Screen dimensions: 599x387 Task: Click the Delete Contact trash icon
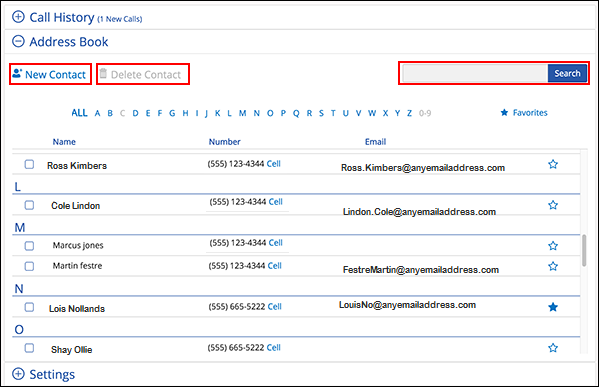pos(103,73)
